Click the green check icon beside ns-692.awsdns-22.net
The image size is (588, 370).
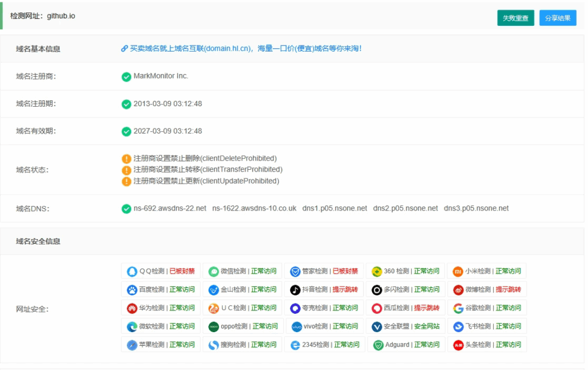coord(126,209)
